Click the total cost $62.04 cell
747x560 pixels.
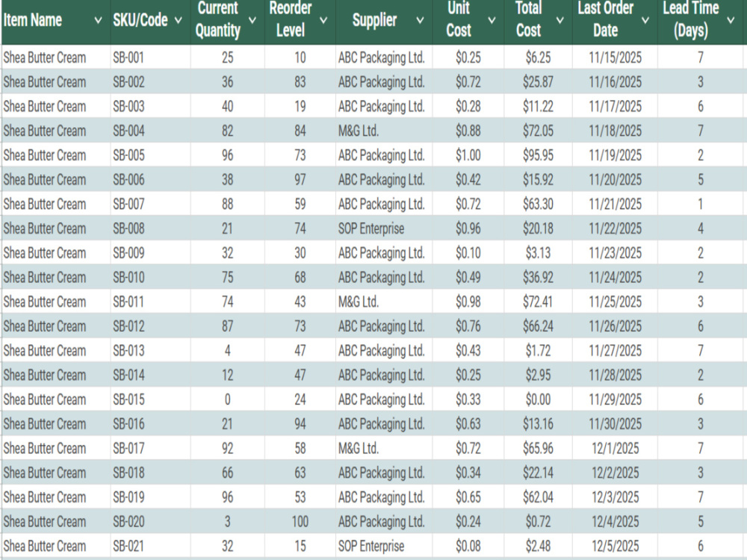(x=539, y=497)
